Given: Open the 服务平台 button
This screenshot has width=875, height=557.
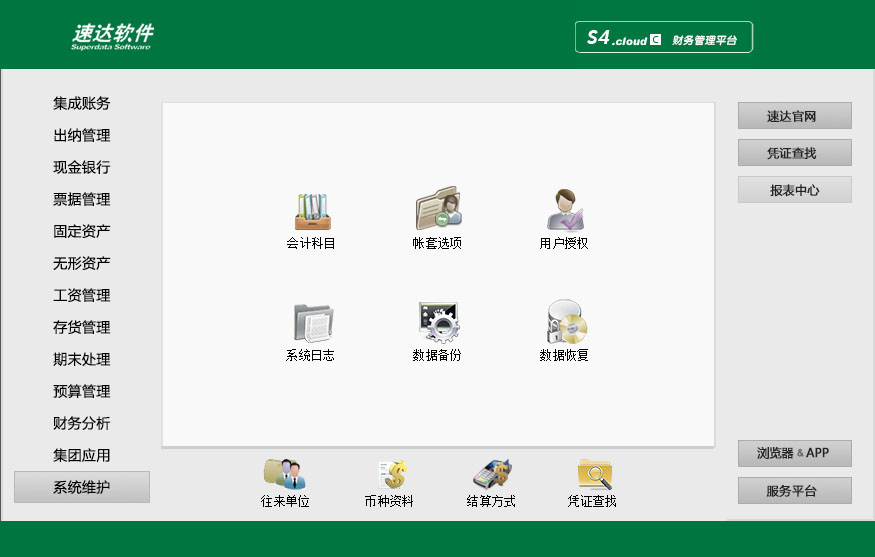Looking at the screenshot, I should 795,491.
